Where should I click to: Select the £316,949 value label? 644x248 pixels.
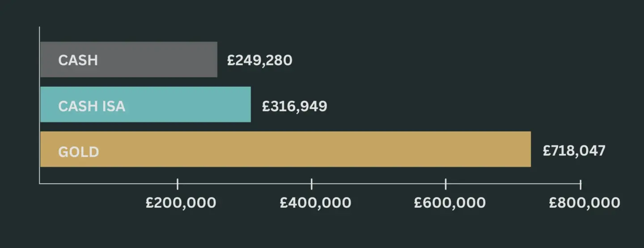coord(294,107)
